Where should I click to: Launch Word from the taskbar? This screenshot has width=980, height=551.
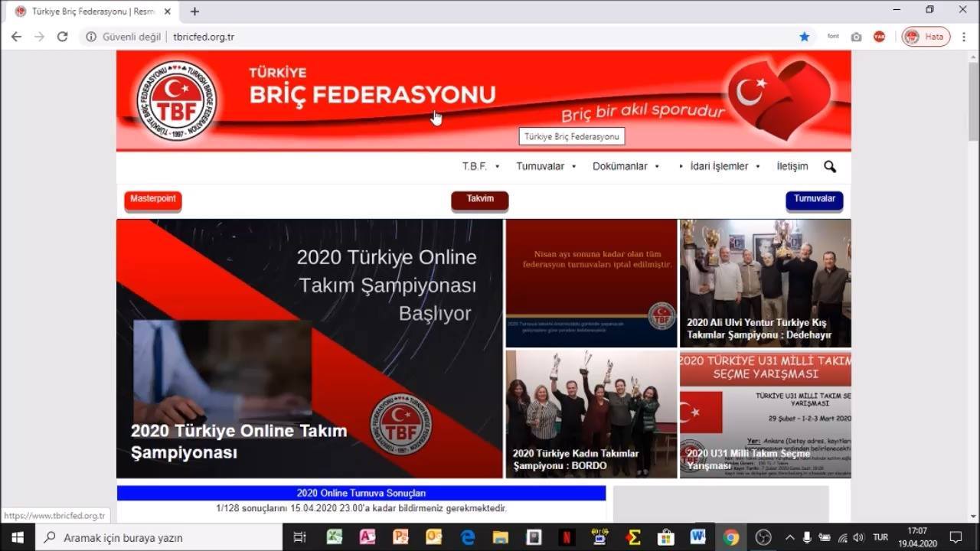coord(697,537)
